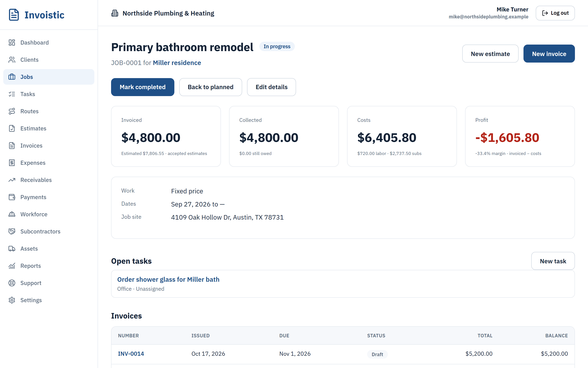Image resolution: width=588 pixels, height=368 pixels.
Task: Click the job site address 4109 Oak Hollow Dr
Action: (x=227, y=217)
